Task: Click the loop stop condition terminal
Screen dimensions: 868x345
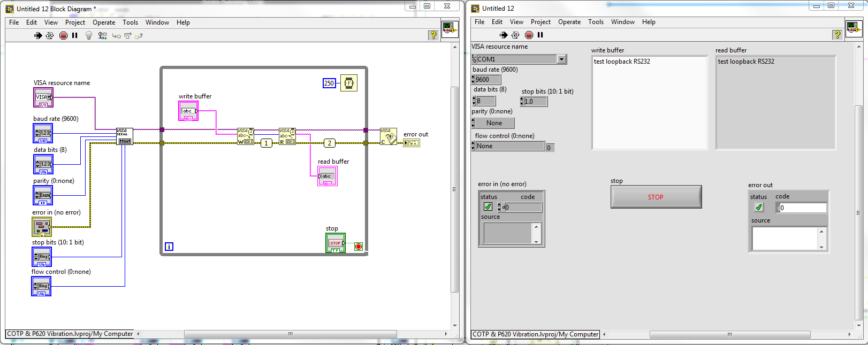Action: tap(359, 247)
